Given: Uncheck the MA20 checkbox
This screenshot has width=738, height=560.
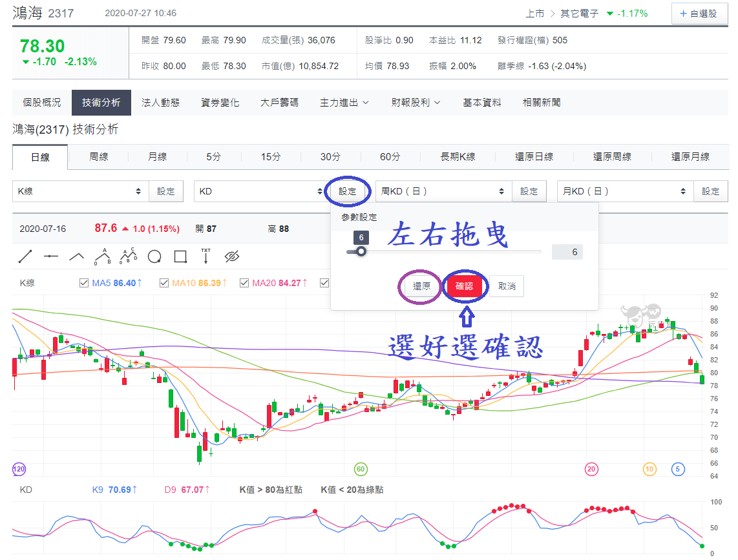Looking at the screenshot, I should (244, 283).
